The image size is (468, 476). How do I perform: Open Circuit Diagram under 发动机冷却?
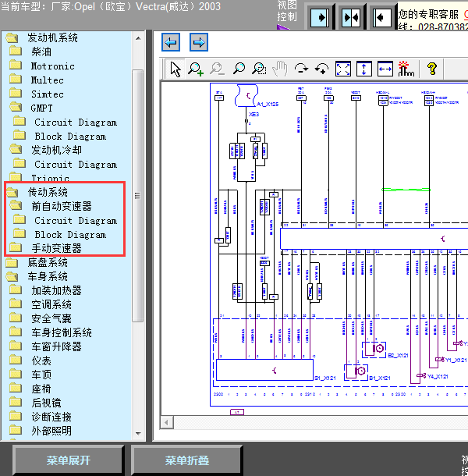point(76,165)
